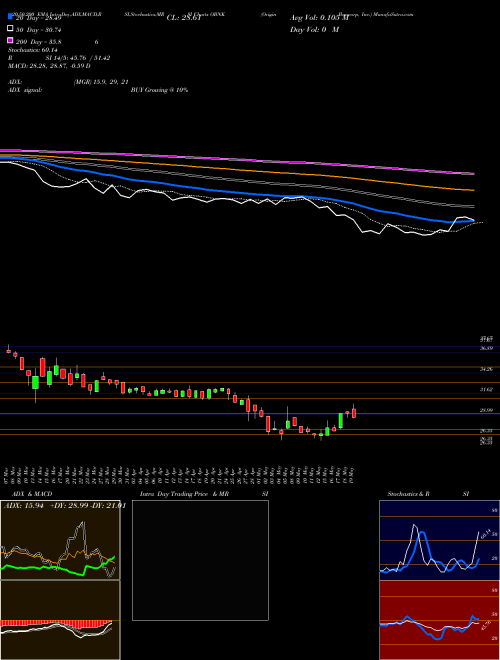Click the "Day Vol: 0 M" text
The image size is (500, 660).
[x=314, y=30]
